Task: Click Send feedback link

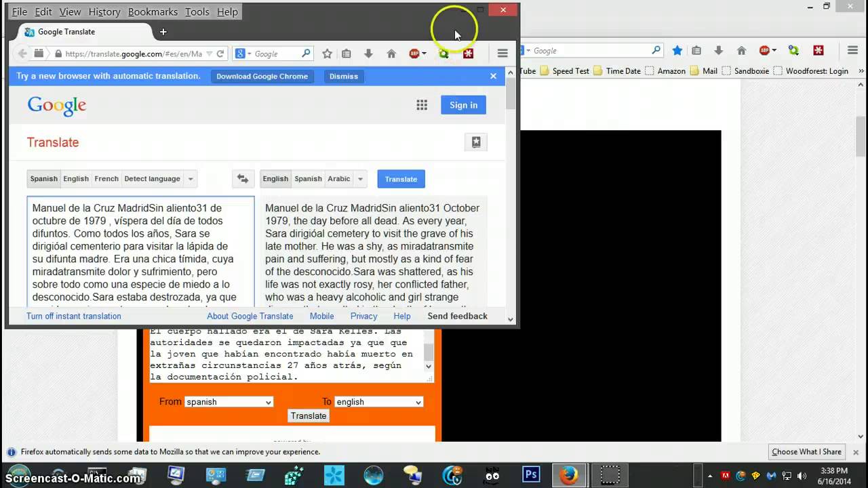Action: point(458,316)
